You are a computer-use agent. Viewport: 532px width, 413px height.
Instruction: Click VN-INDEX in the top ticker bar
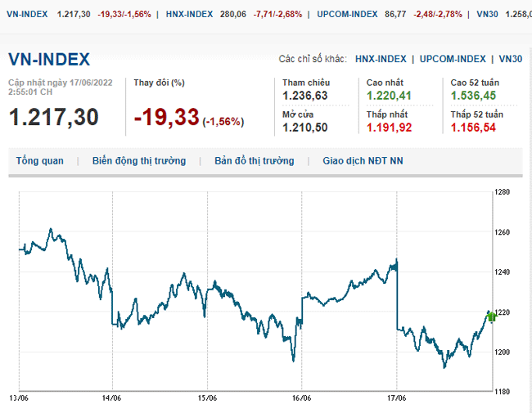coord(25,15)
